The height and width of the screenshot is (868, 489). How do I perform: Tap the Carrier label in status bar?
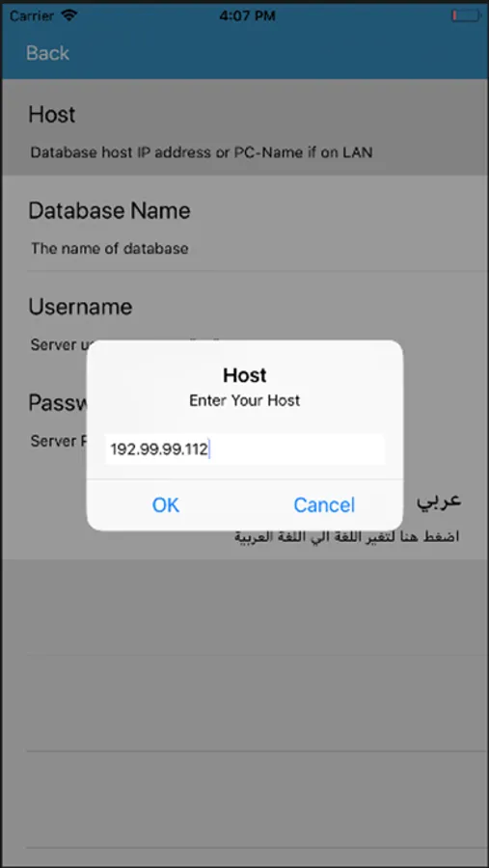[x=33, y=15]
